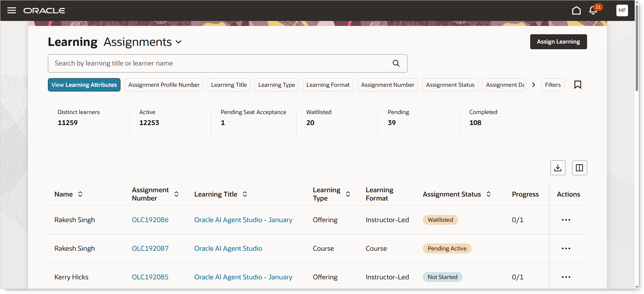This screenshot has width=644, height=294.
Task: Open Rakesh Singh's Oracle AI Agent Studio - January
Action: click(243, 220)
